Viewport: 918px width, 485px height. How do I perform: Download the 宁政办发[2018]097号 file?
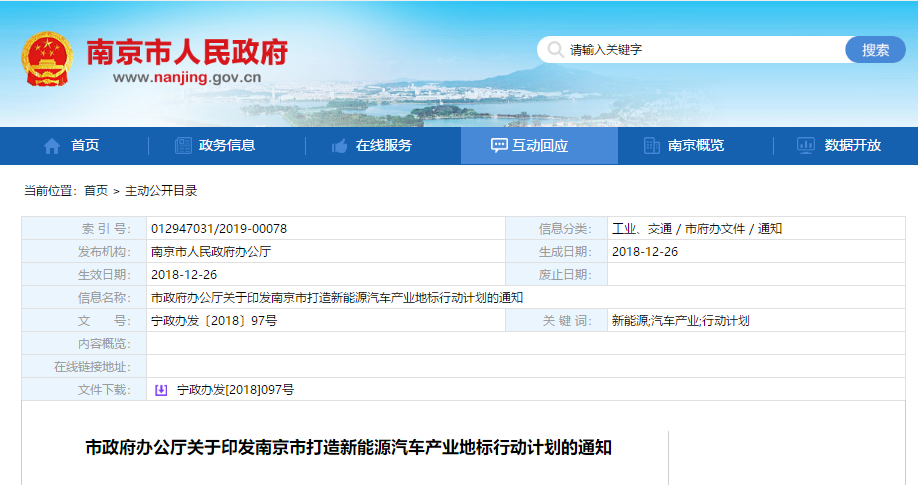[x=235, y=390]
